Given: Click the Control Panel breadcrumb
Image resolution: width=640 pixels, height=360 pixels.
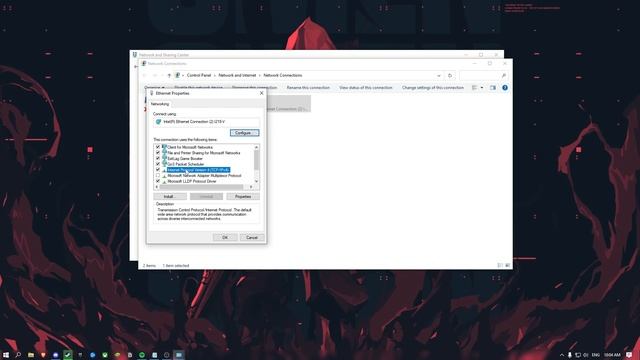Looking at the screenshot, I should click(199, 76).
